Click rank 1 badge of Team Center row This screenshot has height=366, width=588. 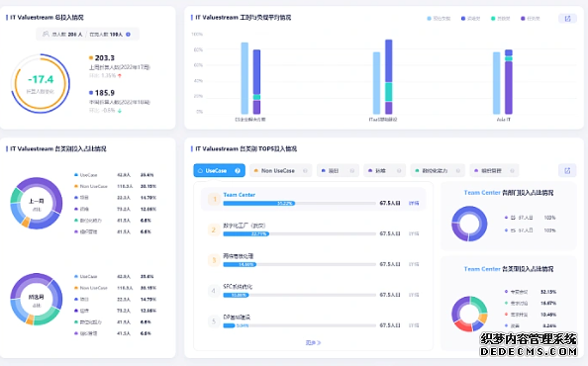point(214,199)
